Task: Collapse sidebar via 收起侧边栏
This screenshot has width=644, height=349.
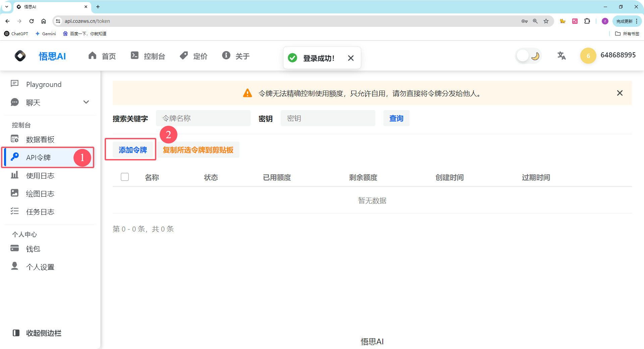Action: pos(37,333)
